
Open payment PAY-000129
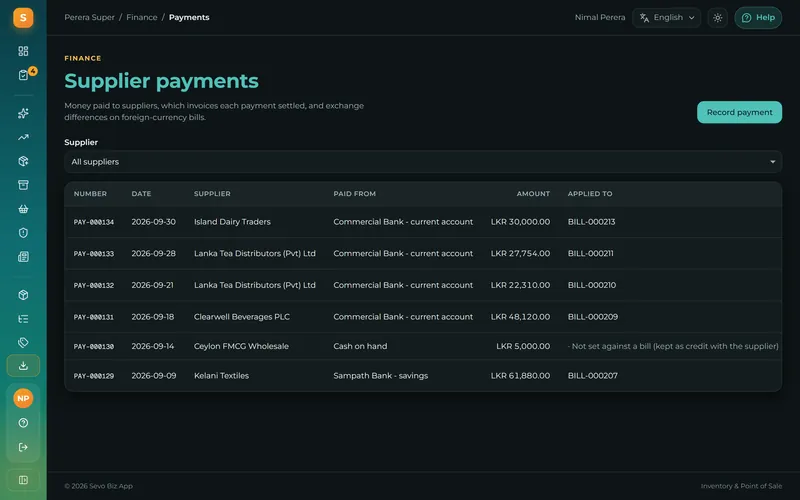94,376
